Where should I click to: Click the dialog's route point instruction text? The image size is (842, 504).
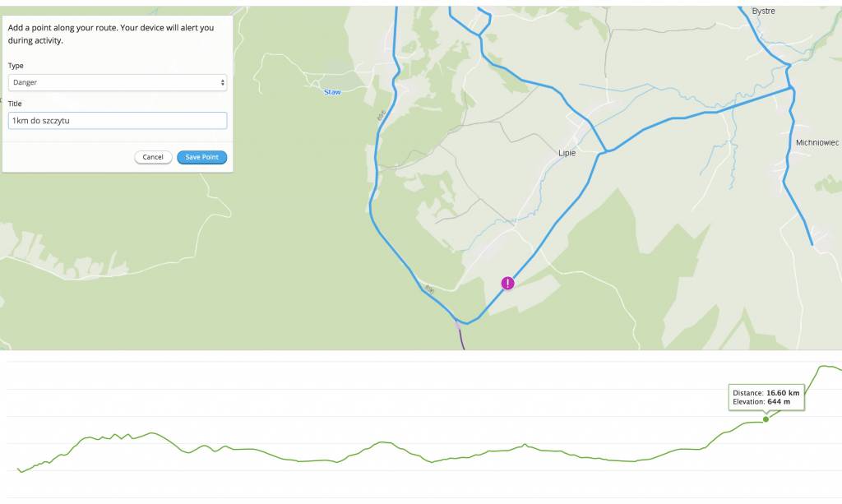(x=111, y=34)
